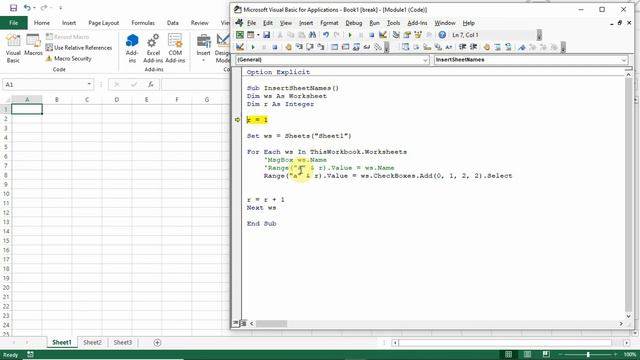The height and width of the screenshot is (360, 640).
Task: Click Step Into icon in Debug toolbar
Action: pyautogui.click(x=299, y=47)
